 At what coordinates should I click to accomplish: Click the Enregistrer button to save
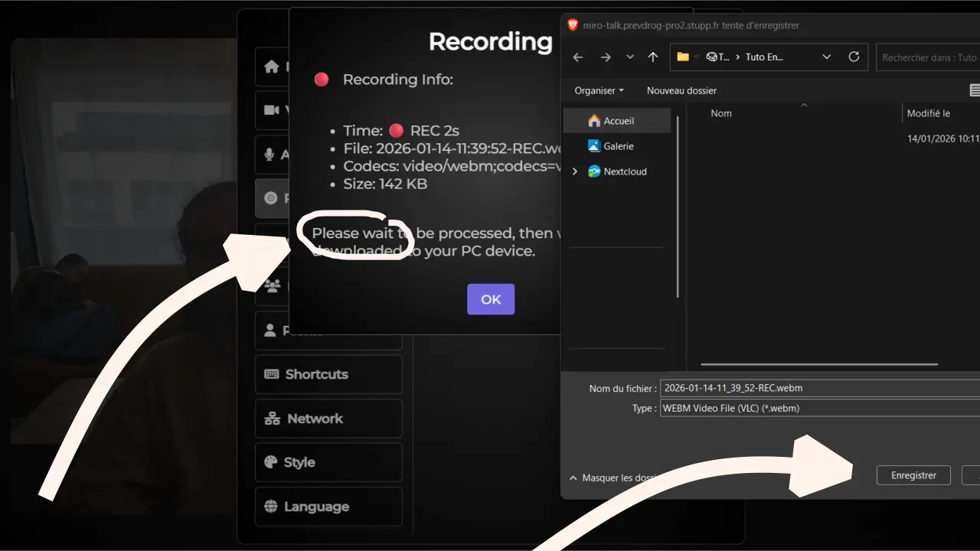tap(913, 475)
